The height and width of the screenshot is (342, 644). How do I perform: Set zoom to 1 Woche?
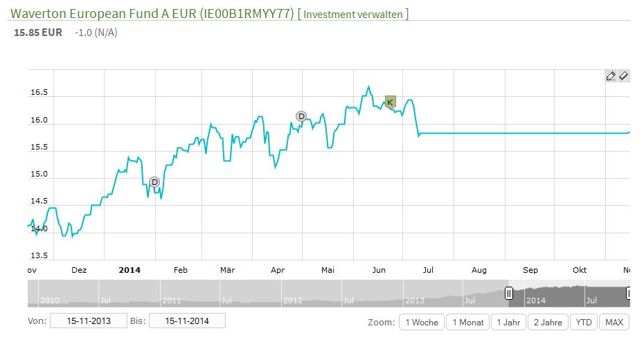[x=422, y=322]
